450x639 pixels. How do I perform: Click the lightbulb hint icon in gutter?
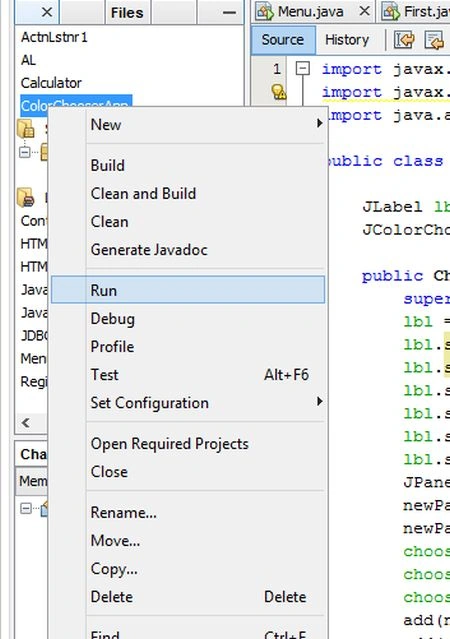pos(279,92)
